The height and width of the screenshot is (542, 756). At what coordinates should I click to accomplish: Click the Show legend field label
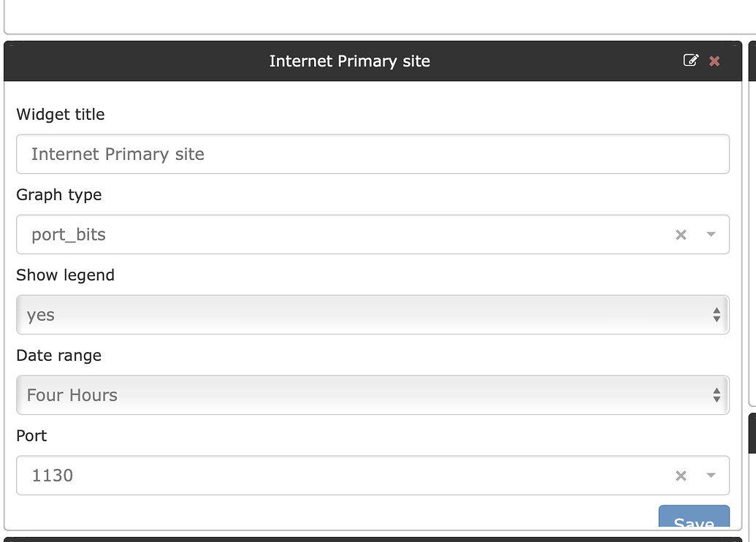(x=65, y=275)
